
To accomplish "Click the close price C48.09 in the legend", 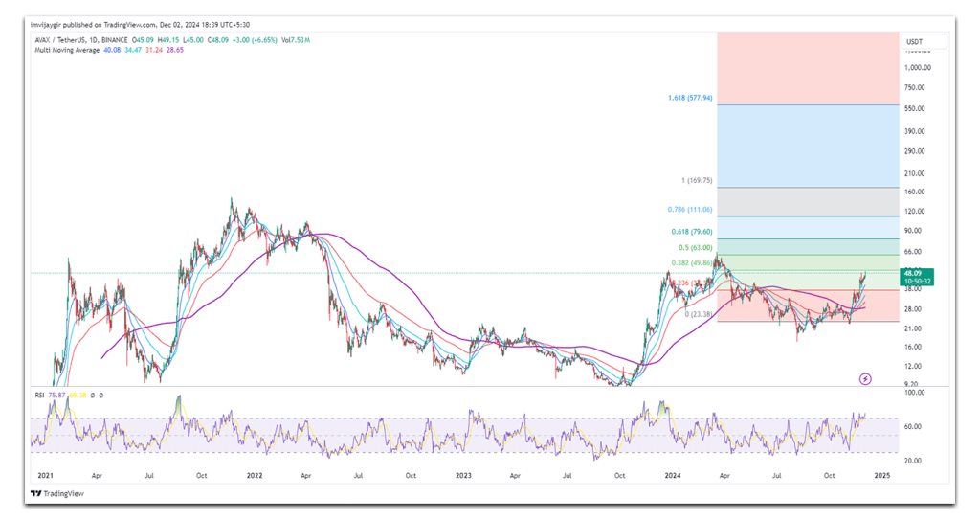I will (x=218, y=40).
